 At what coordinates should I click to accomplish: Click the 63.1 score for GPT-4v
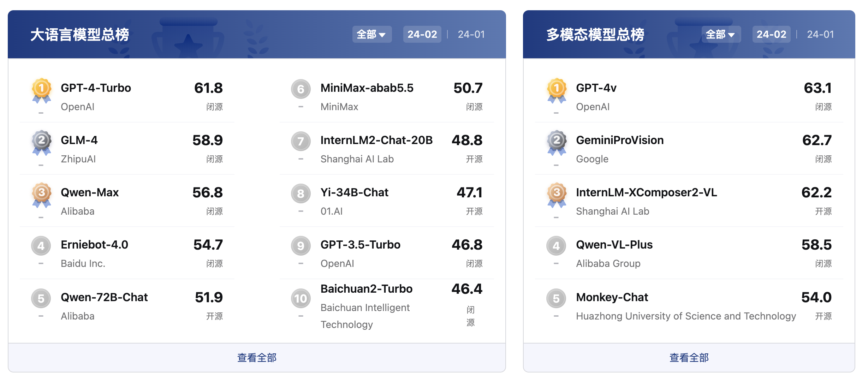pos(818,88)
